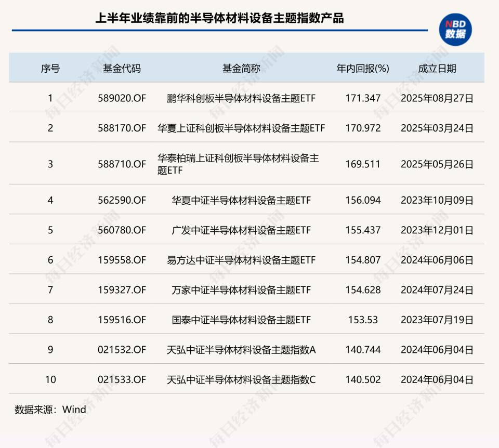Click date 2023年10月09日
The image size is (499, 448).
437,200
